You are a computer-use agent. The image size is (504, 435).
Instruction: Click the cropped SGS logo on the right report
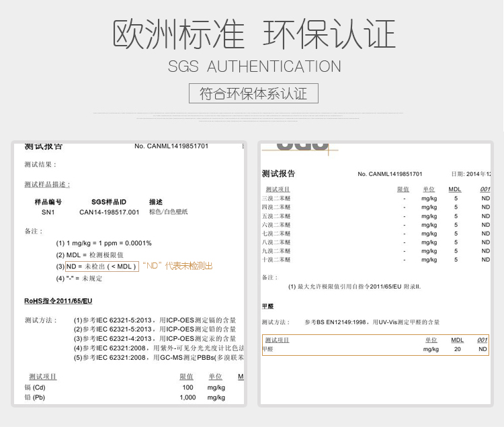click(x=302, y=147)
